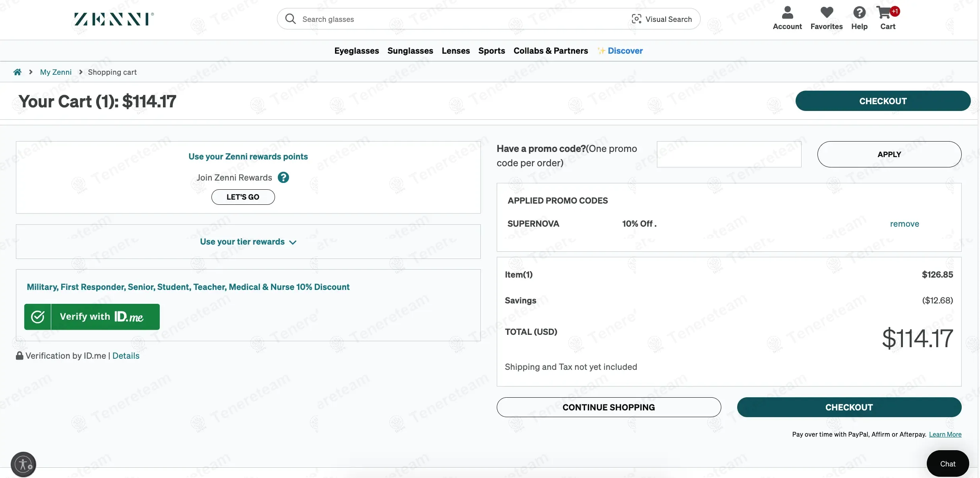Expand Use your tier rewards

click(248, 242)
